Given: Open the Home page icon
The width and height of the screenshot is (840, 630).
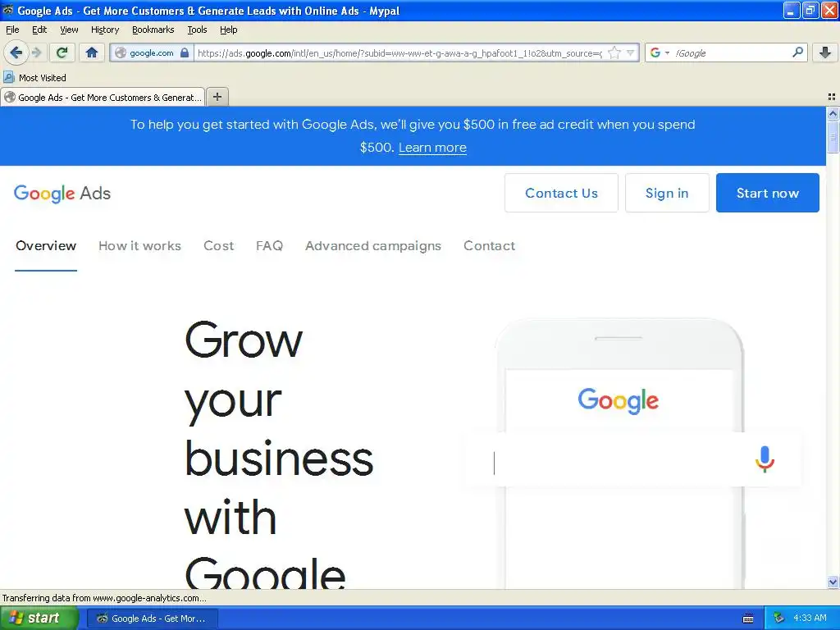Looking at the screenshot, I should pyautogui.click(x=92, y=52).
